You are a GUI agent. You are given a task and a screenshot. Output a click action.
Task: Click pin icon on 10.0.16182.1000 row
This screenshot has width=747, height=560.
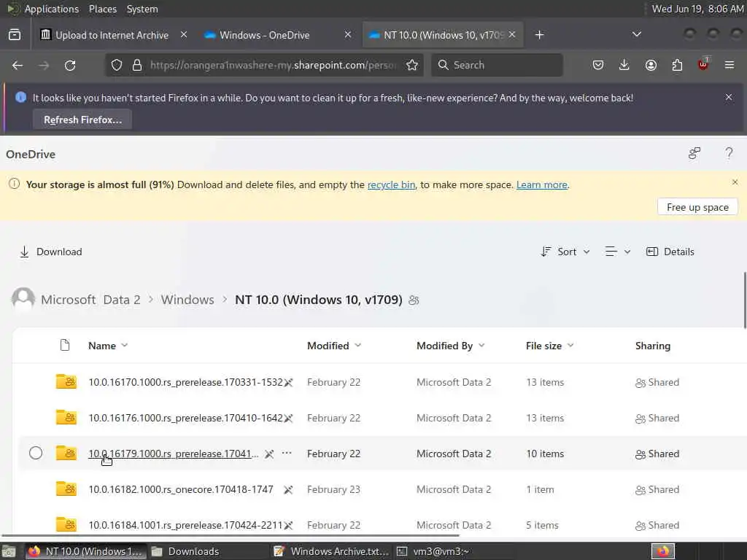(x=287, y=489)
